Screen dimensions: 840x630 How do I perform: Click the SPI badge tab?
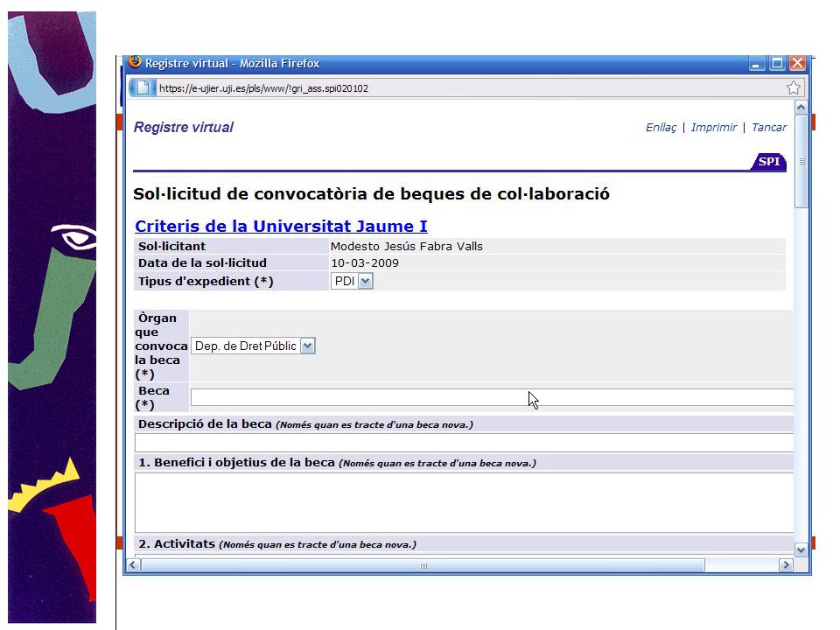(769, 161)
